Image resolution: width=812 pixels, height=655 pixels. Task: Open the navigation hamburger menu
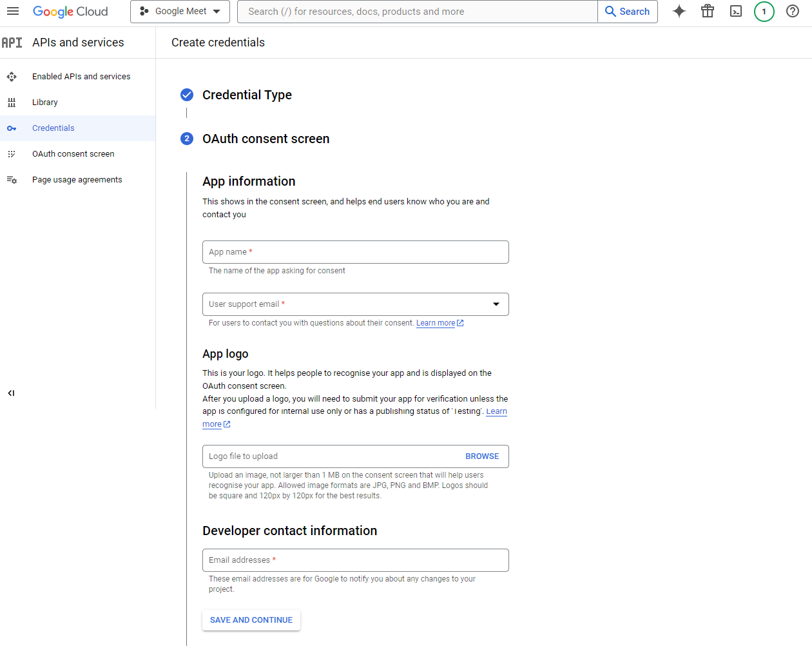pos(13,11)
